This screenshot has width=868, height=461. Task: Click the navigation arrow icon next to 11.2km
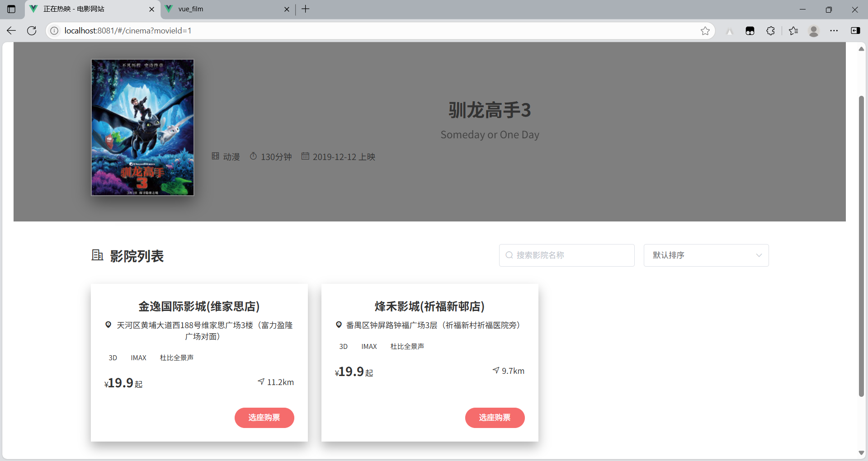click(x=261, y=381)
